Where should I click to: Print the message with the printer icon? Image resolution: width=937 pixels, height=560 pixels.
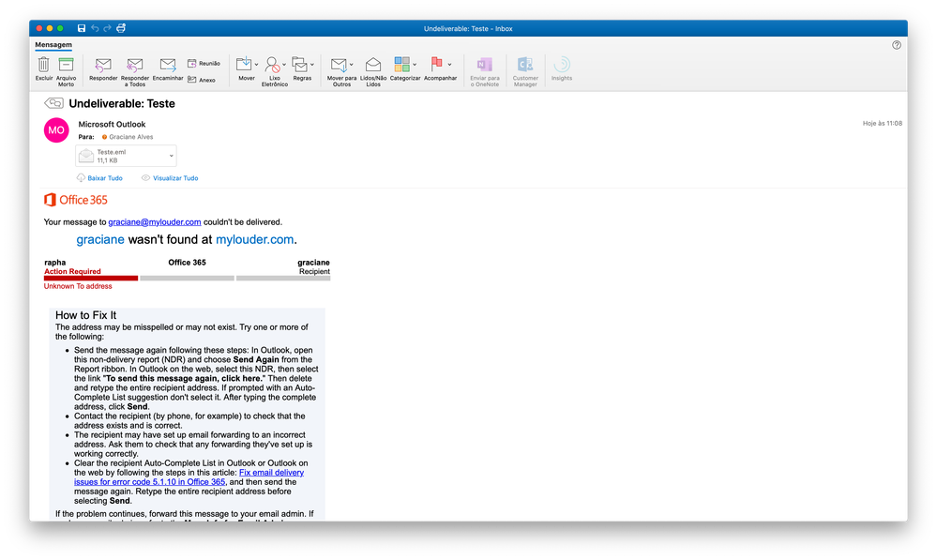(x=121, y=28)
